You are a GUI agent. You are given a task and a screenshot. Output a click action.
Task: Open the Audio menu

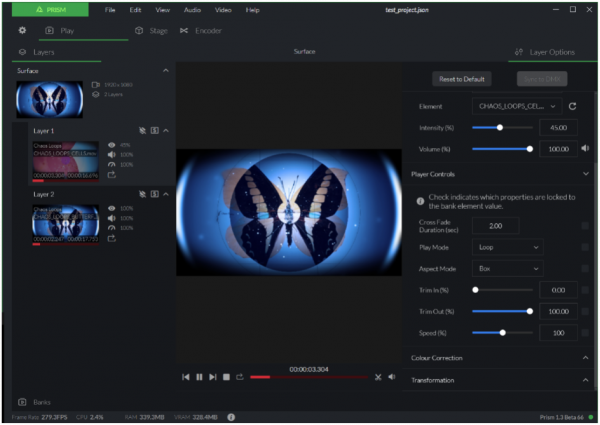(192, 10)
